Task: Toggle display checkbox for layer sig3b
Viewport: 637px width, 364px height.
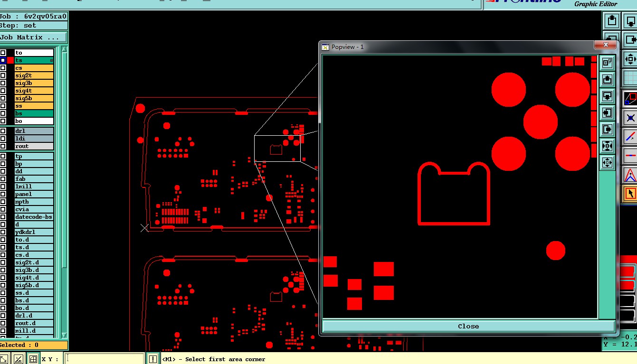Action: pos(3,83)
